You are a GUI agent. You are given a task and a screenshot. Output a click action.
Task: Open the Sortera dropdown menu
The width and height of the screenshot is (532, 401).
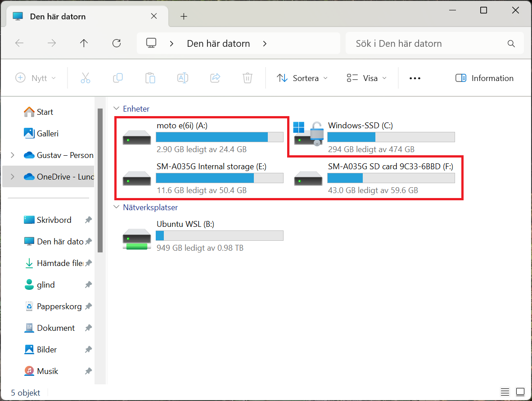click(x=302, y=78)
